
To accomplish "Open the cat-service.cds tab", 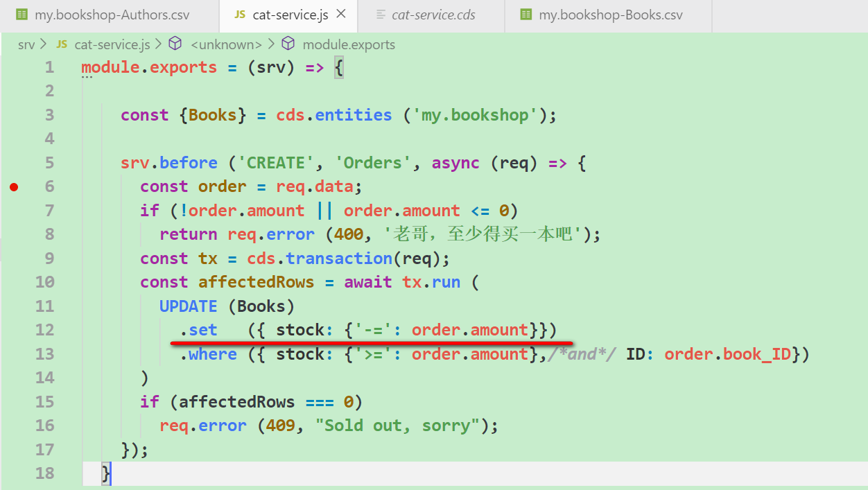I will point(433,15).
